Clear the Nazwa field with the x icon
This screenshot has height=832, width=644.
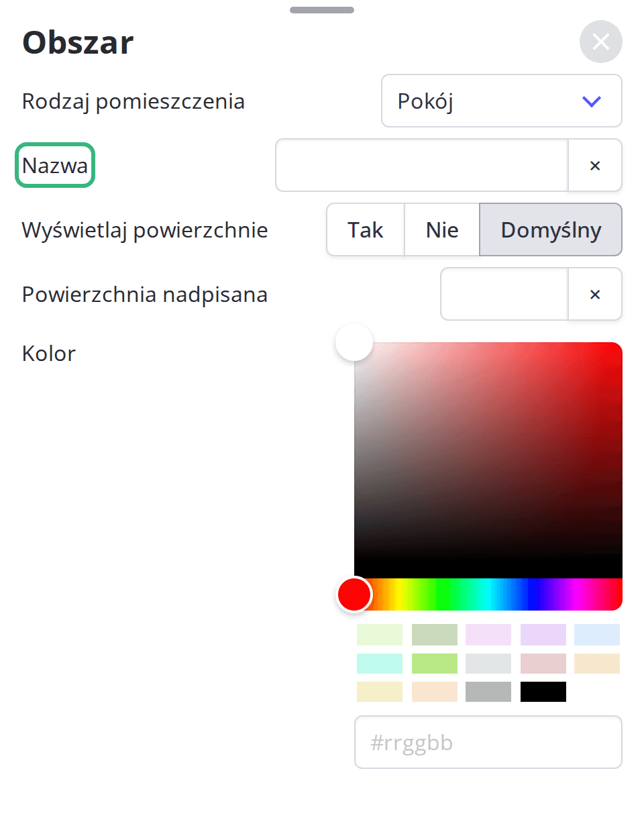coord(595,165)
